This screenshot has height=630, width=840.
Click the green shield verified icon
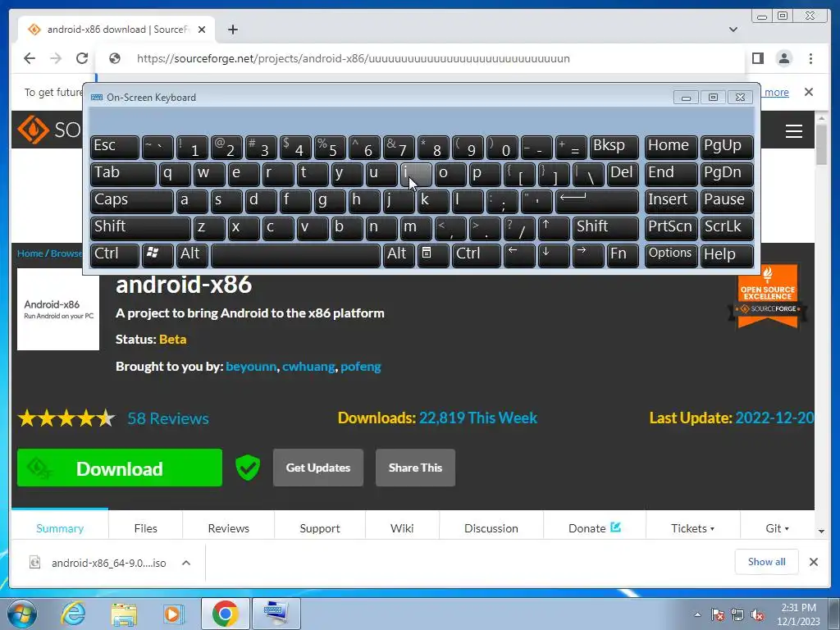click(x=248, y=468)
